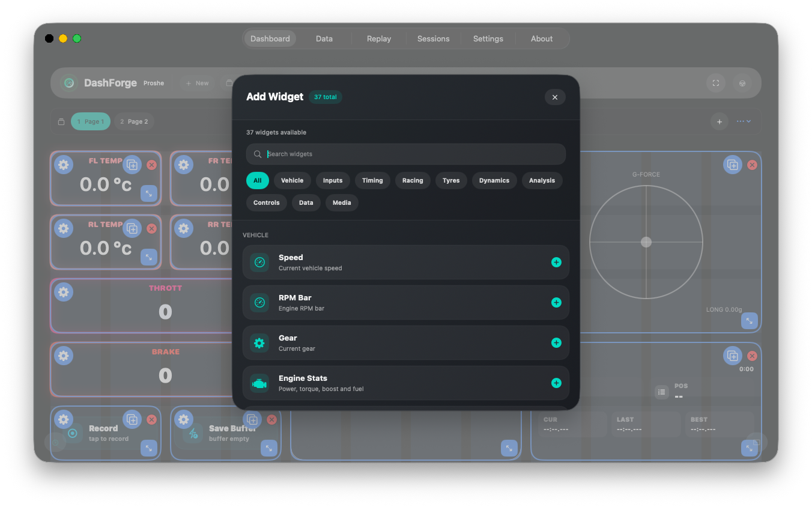
Task: Select Page 1 tab
Action: pos(91,121)
